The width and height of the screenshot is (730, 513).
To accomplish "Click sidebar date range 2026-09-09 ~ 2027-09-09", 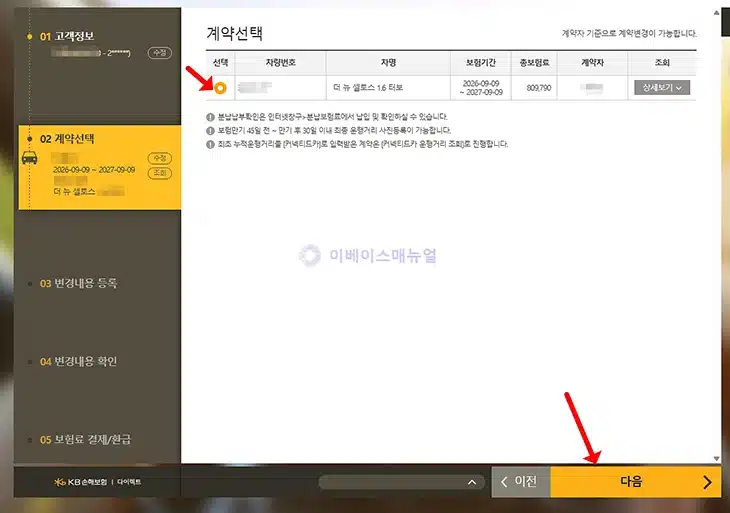I will point(94,170).
